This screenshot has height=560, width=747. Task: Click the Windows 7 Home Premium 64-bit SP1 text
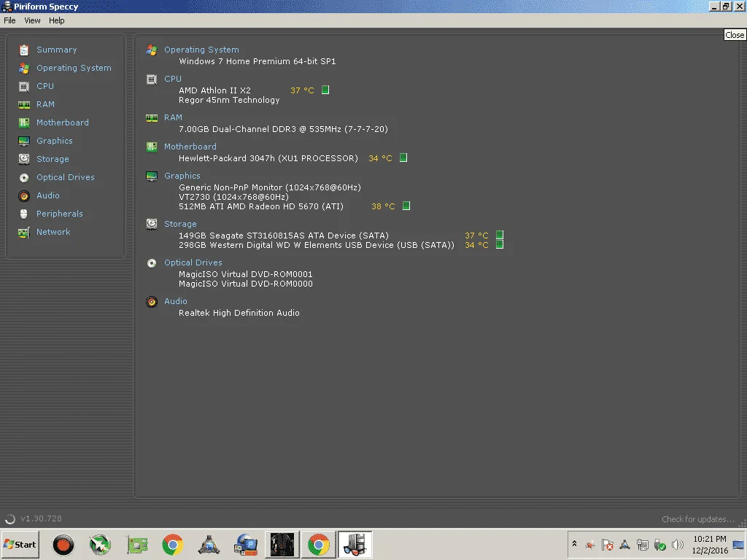tap(258, 61)
